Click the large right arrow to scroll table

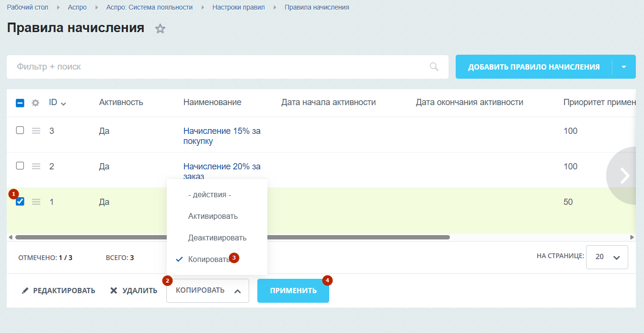coord(624,176)
